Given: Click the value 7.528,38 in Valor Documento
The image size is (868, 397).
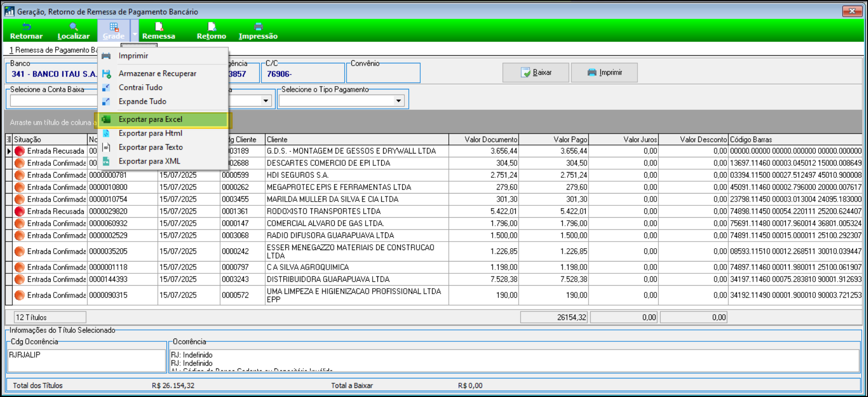Looking at the screenshot, I should [483, 279].
